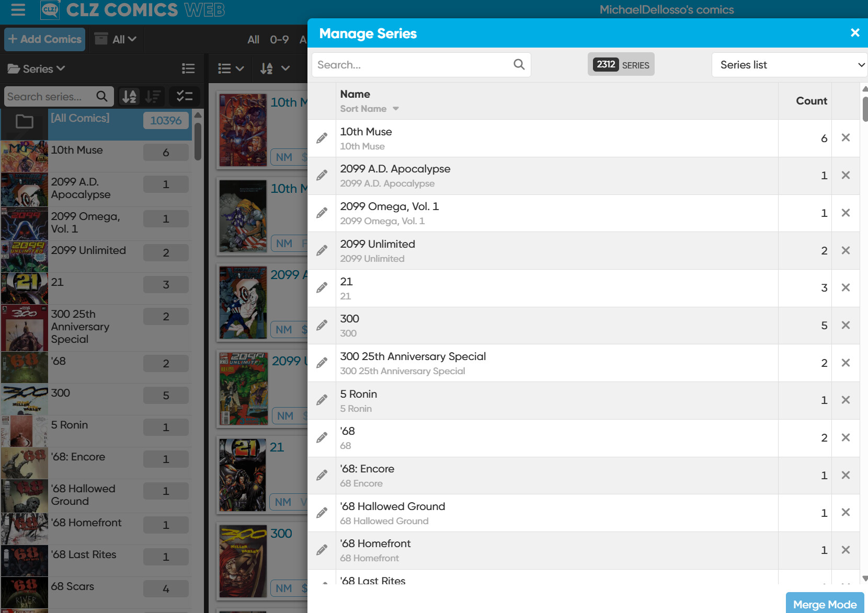Remove the 5 Ronin series via X

click(846, 400)
